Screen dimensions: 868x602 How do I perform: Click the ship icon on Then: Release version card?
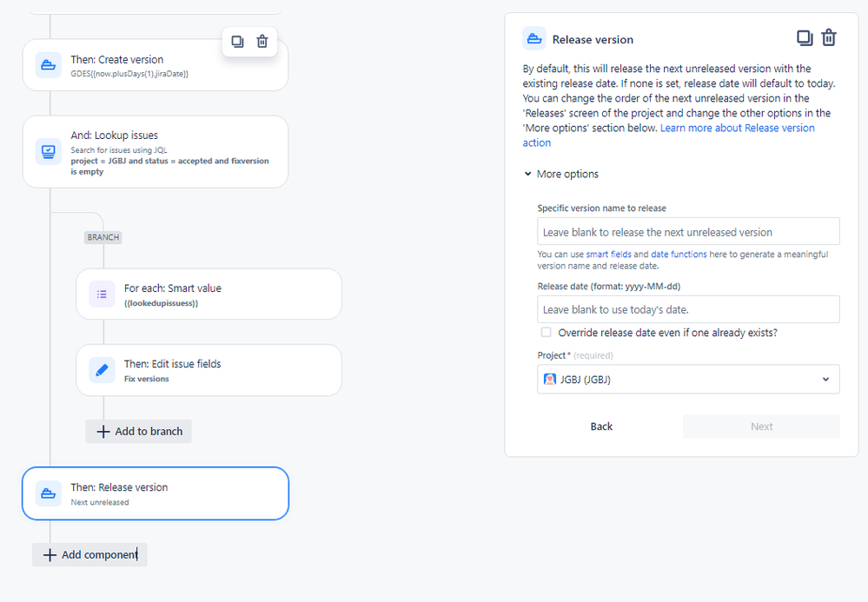click(x=49, y=493)
